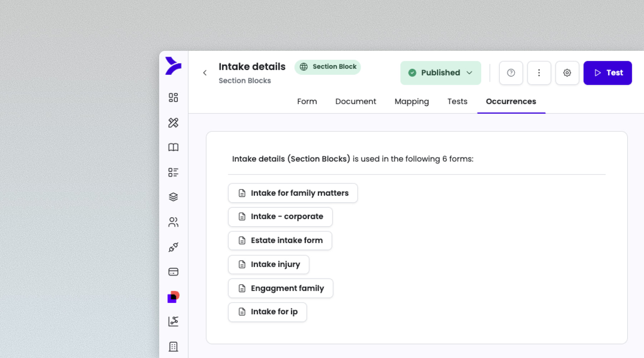Open the dashboard grid icon in sidebar
This screenshot has width=644, height=358.
(x=173, y=98)
